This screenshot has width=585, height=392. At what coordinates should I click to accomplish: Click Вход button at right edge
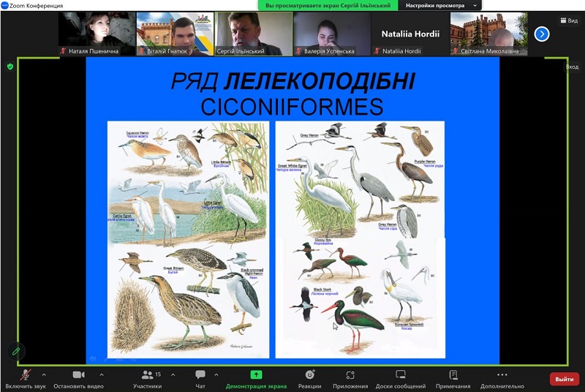[x=572, y=67]
